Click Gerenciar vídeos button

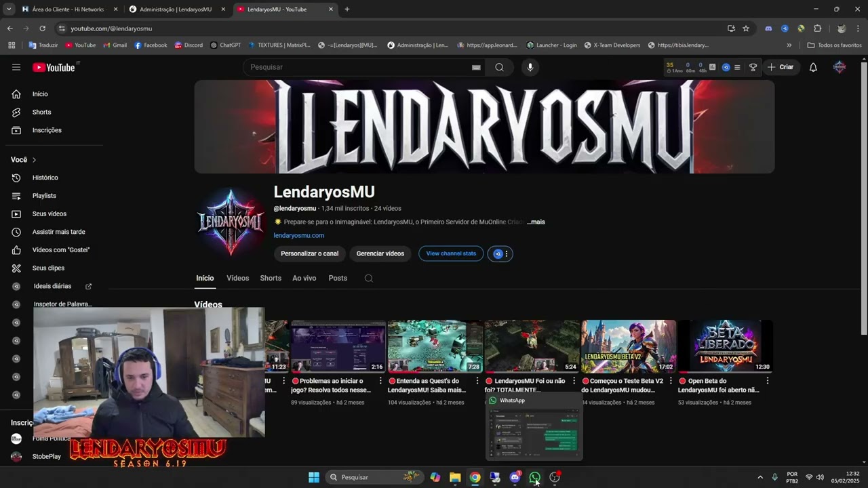click(x=380, y=253)
